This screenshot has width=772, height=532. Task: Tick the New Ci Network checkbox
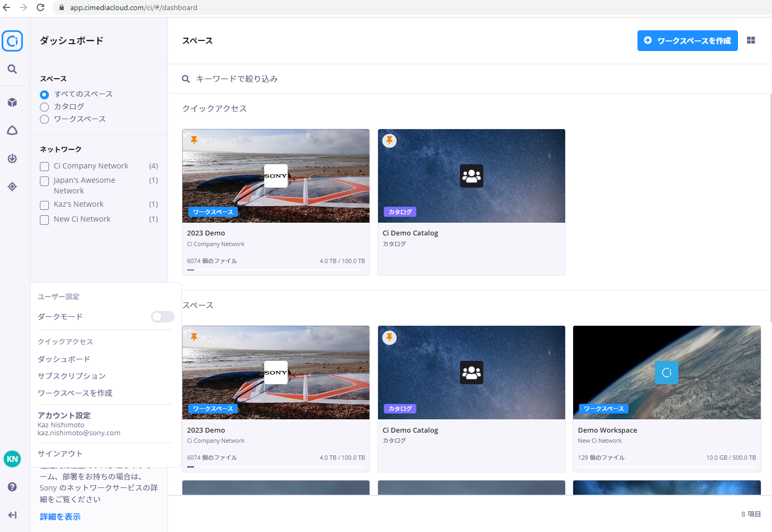coord(45,219)
